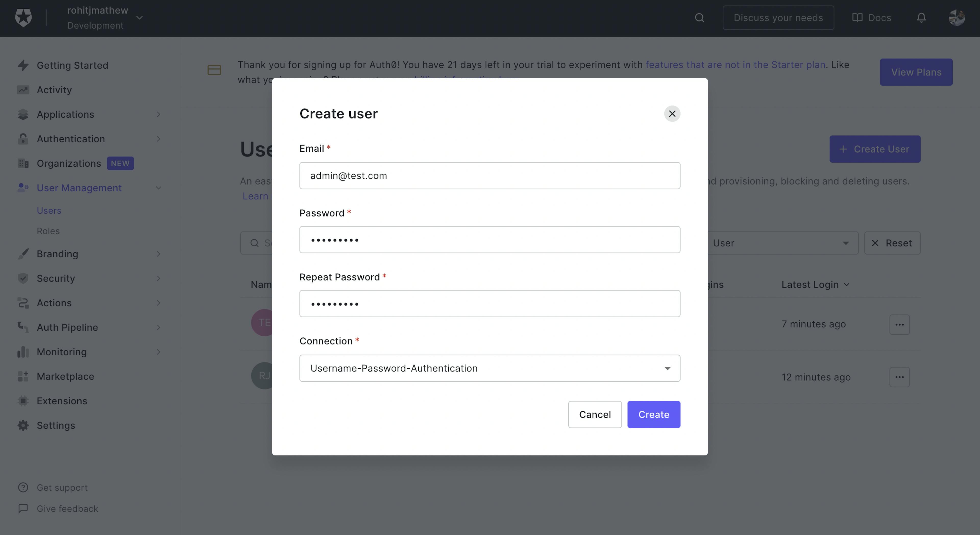Click the View Plans button top right

click(x=916, y=72)
